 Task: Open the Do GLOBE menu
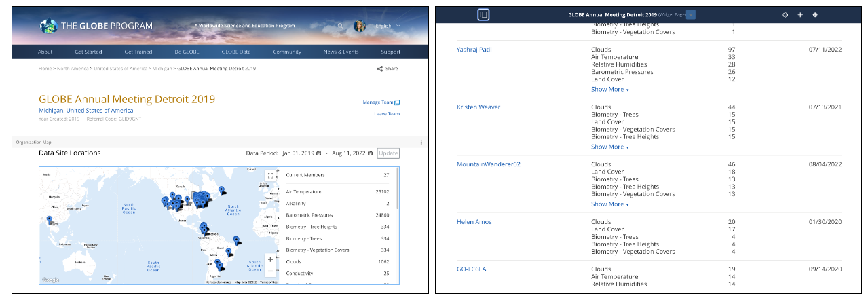(188, 52)
